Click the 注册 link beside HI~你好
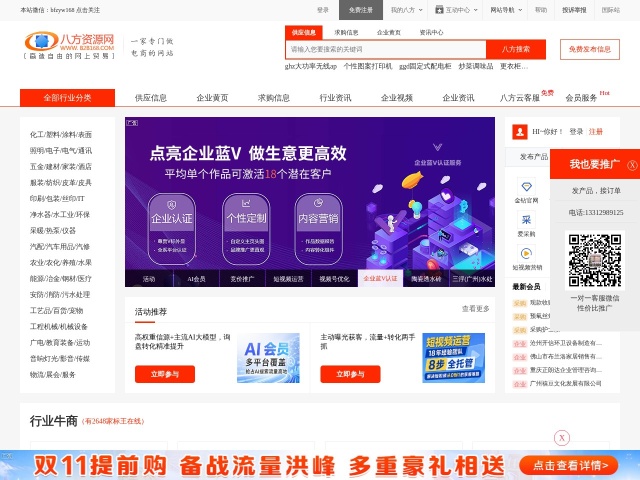The height and width of the screenshot is (480, 640). 596,132
